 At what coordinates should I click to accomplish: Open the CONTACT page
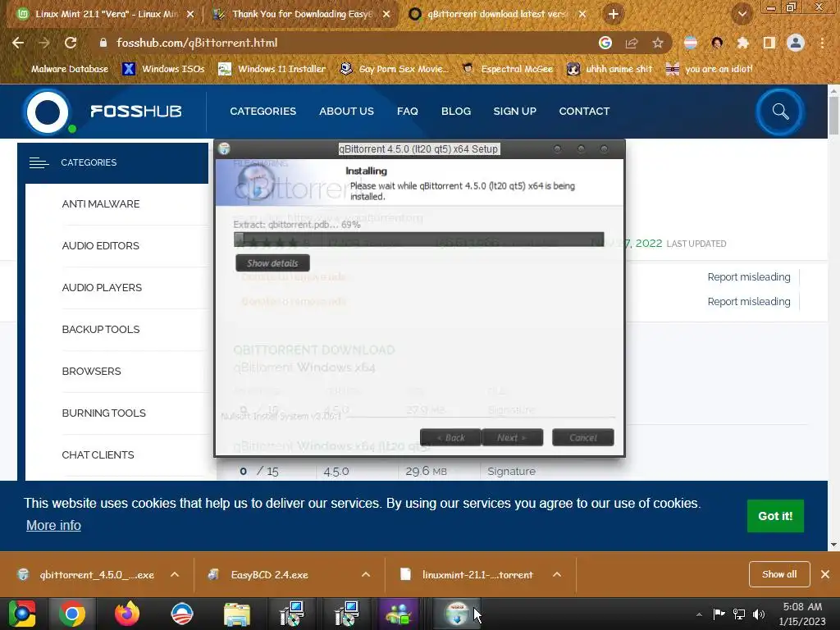[584, 112]
